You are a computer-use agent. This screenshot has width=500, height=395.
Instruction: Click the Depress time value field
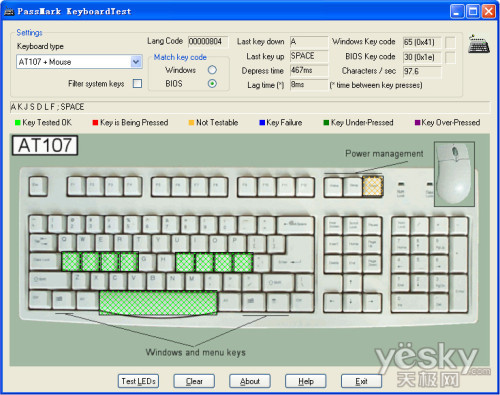pyautogui.click(x=309, y=70)
